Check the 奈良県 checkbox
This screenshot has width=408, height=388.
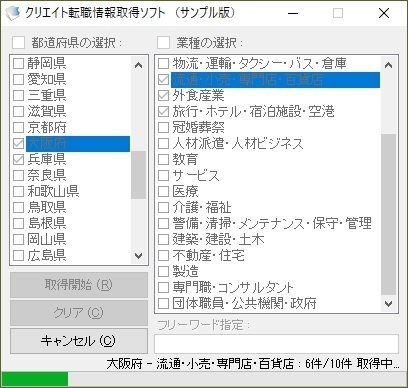18,176
